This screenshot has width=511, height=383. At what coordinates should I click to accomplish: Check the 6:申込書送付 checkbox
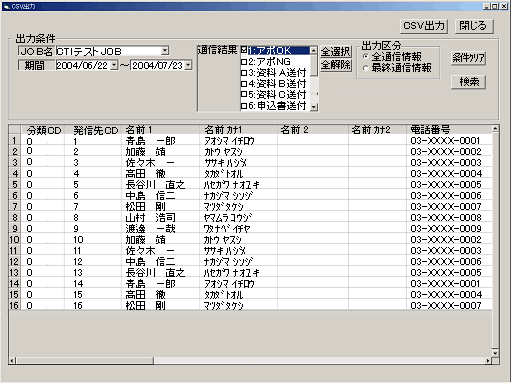(x=244, y=106)
